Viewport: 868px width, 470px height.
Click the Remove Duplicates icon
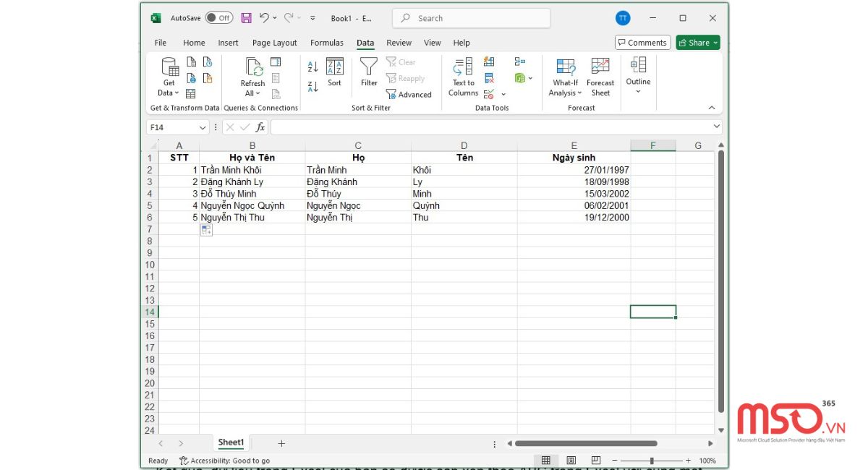[x=489, y=78]
